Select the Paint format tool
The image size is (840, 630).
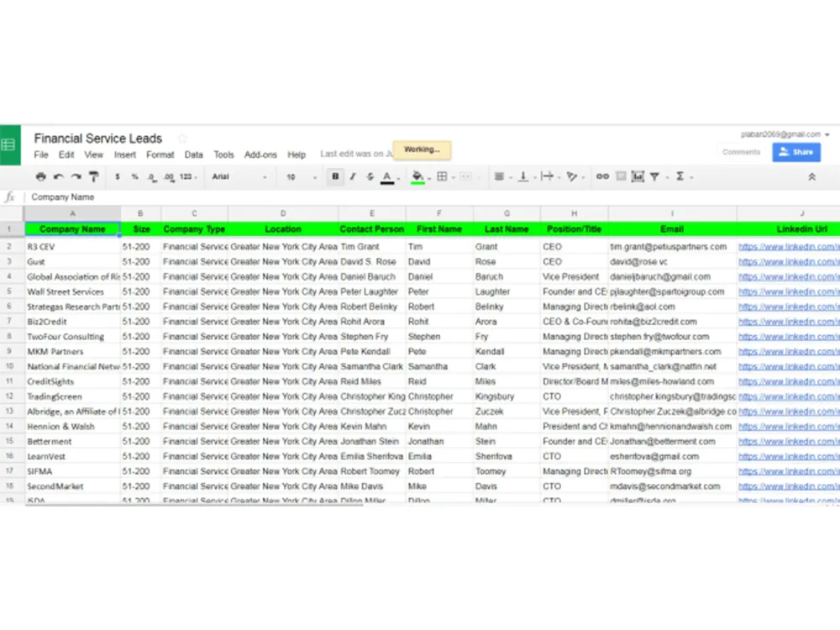pyautogui.click(x=94, y=176)
